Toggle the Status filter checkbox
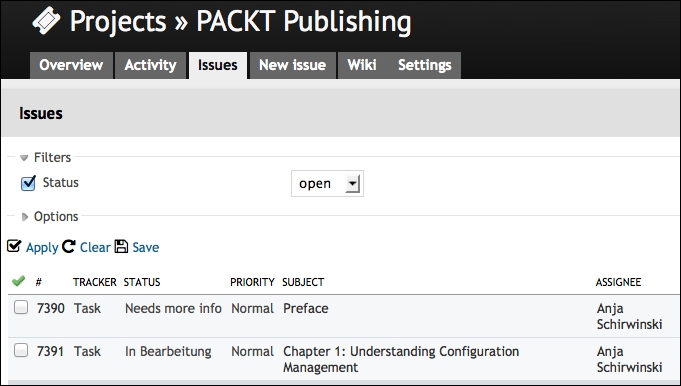681x386 pixels. [x=28, y=183]
